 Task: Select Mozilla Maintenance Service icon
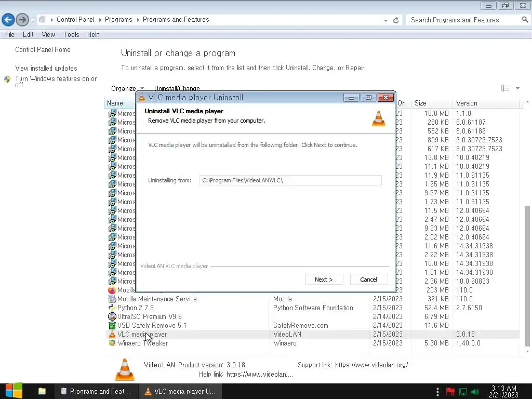(x=112, y=299)
